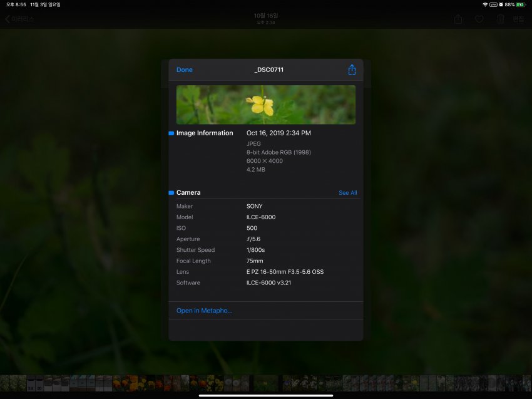Screen dimensions: 532x399
Task: Click the Camera section blue marker
Action: pyautogui.click(x=171, y=193)
